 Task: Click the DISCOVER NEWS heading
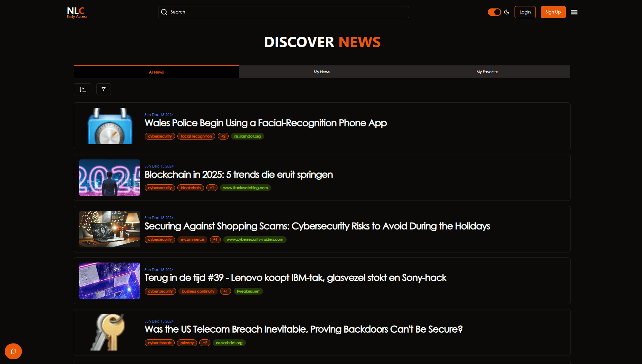(x=322, y=42)
